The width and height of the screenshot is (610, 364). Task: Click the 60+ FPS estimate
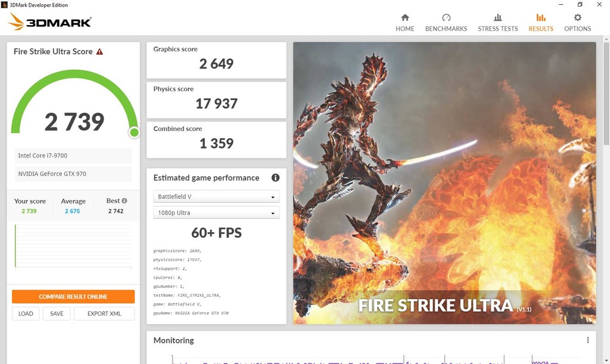tap(216, 232)
